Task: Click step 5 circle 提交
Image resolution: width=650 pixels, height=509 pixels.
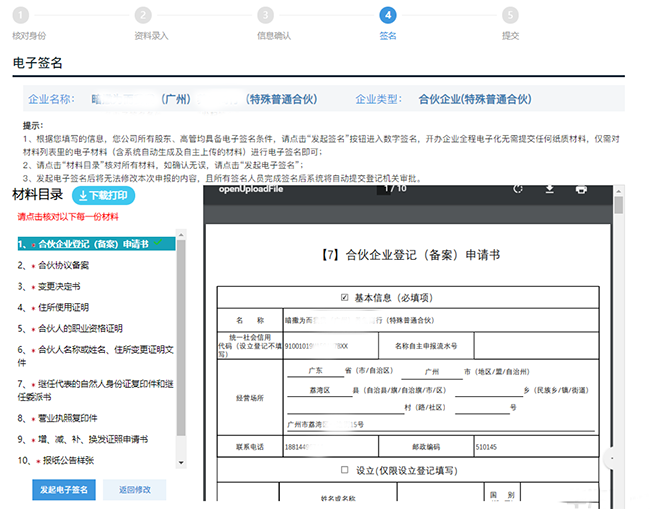Action: pyautogui.click(x=510, y=16)
